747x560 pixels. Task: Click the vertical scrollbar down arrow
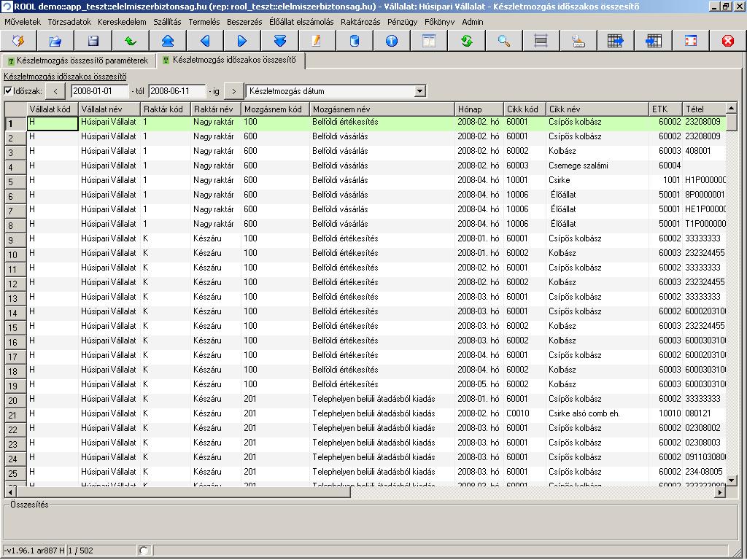[732, 481]
